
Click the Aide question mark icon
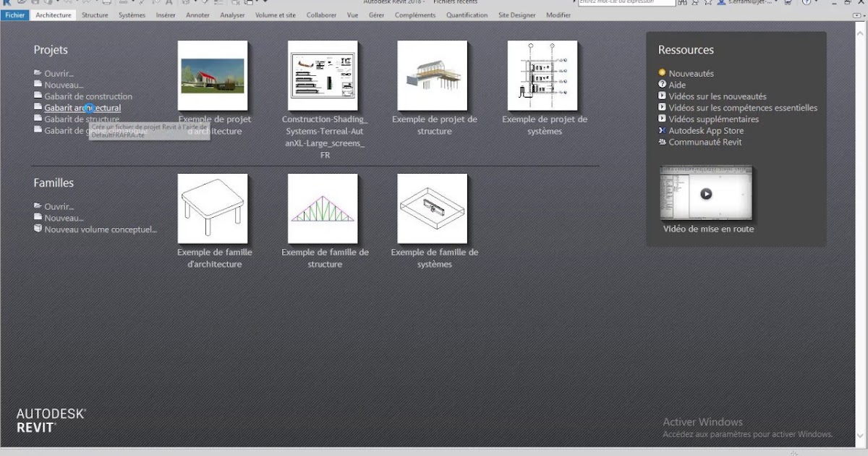pos(663,85)
